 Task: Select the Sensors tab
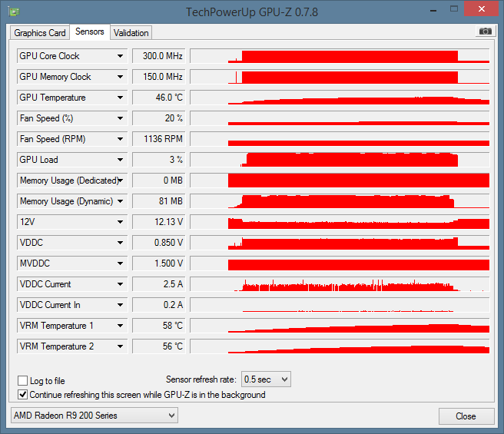click(x=90, y=31)
